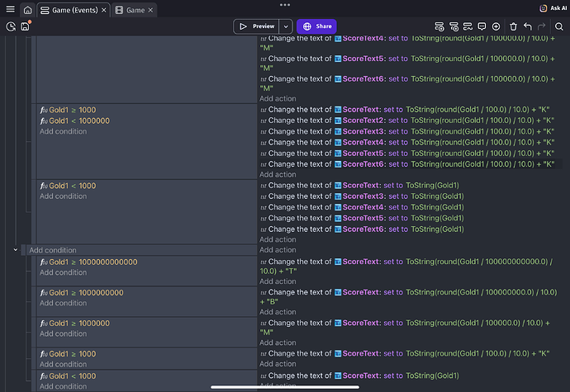The width and height of the screenshot is (570, 392).
Task: Open the hamburger main menu
Action: coord(10,10)
